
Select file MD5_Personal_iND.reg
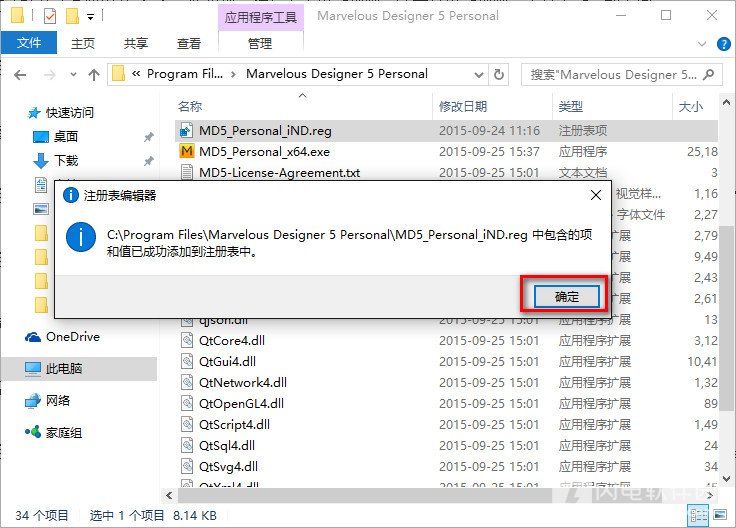click(x=265, y=130)
